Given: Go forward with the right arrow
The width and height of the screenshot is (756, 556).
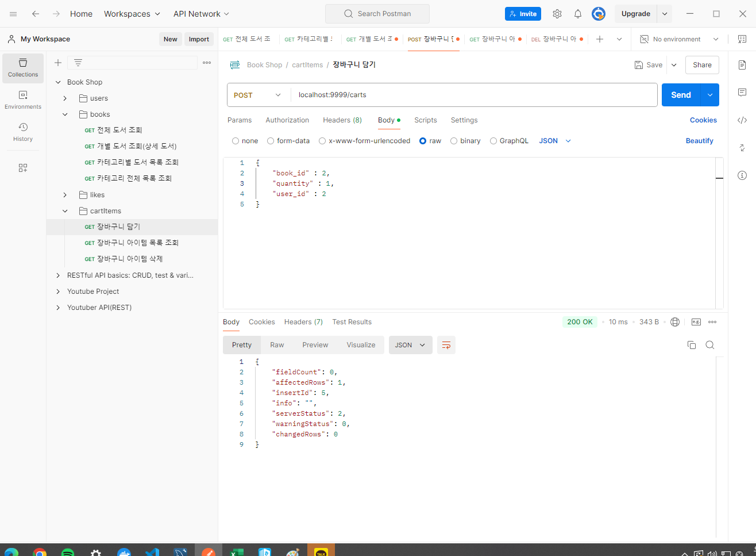Looking at the screenshot, I should 56,14.
